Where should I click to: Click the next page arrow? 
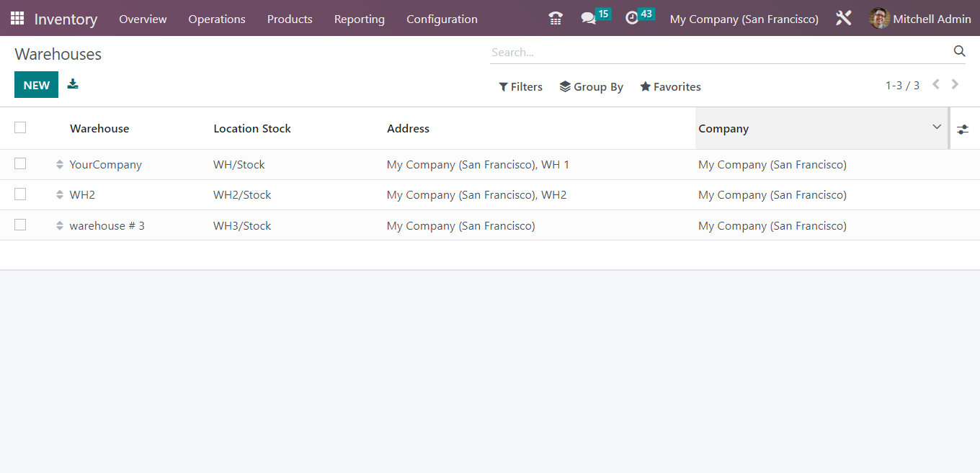point(955,84)
